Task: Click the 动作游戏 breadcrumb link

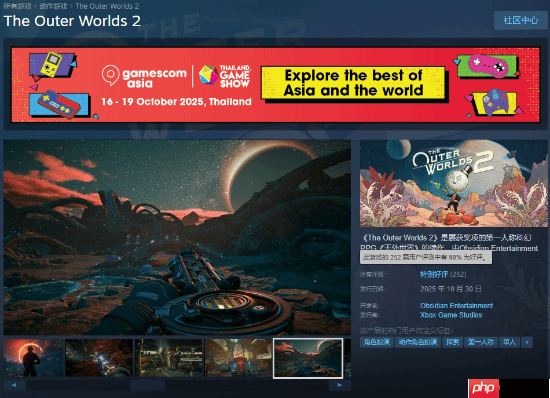Action: click(53, 6)
